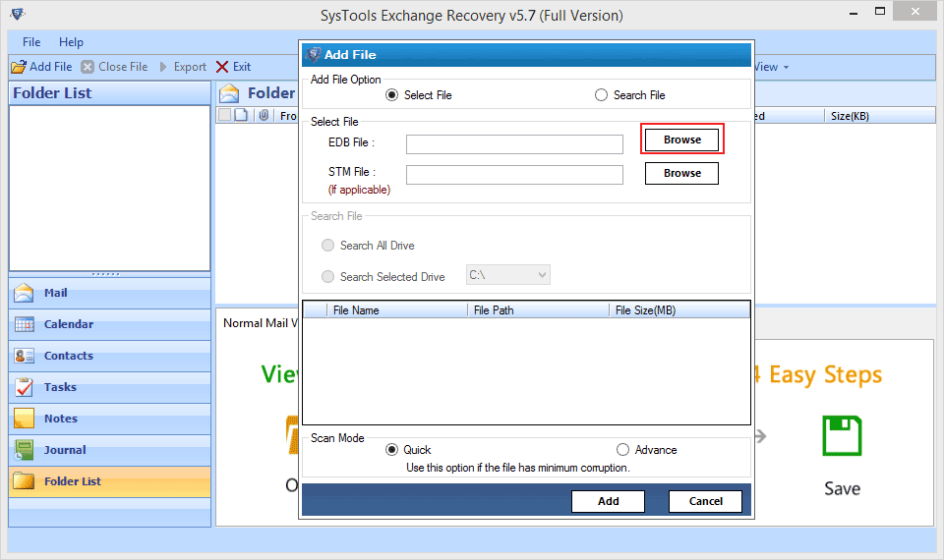Click the Exit text in toolbar
The image size is (944, 560).
point(242,67)
